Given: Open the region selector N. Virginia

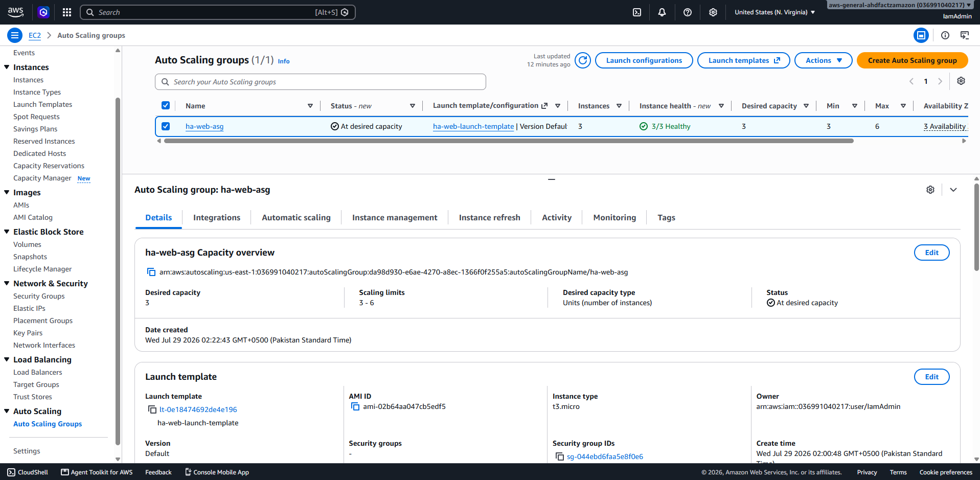Looking at the screenshot, I should tap(774, 12).
